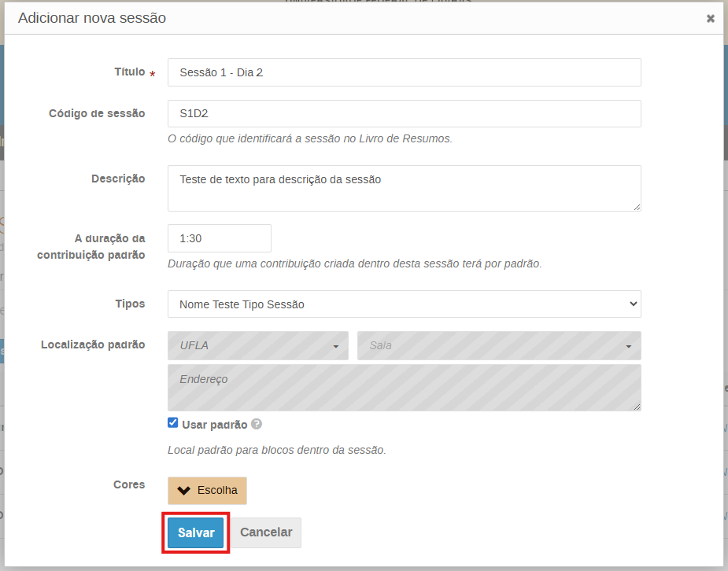This screenshot has width=728, height=571.
Task: Click into the Título field
Action: click(x=404, y=72)
